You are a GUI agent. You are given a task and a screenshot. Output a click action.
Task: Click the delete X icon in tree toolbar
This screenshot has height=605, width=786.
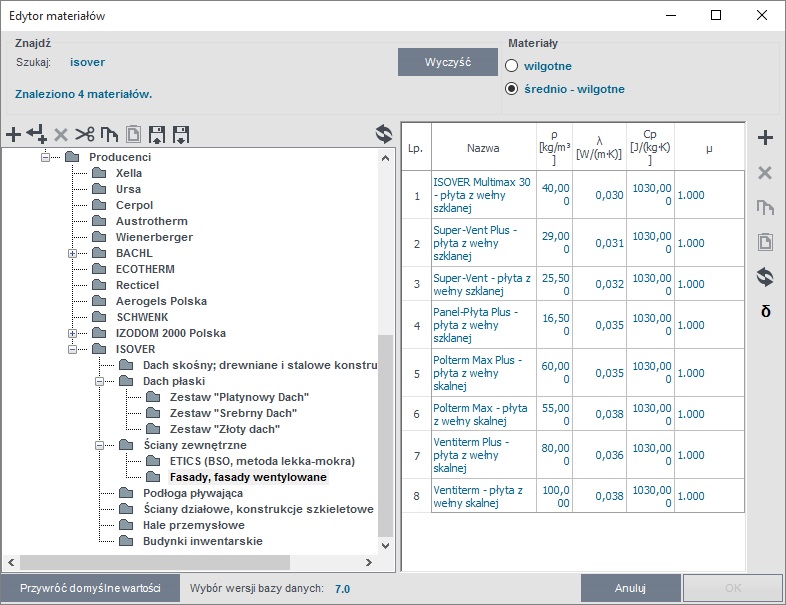[x=61, y=134]
